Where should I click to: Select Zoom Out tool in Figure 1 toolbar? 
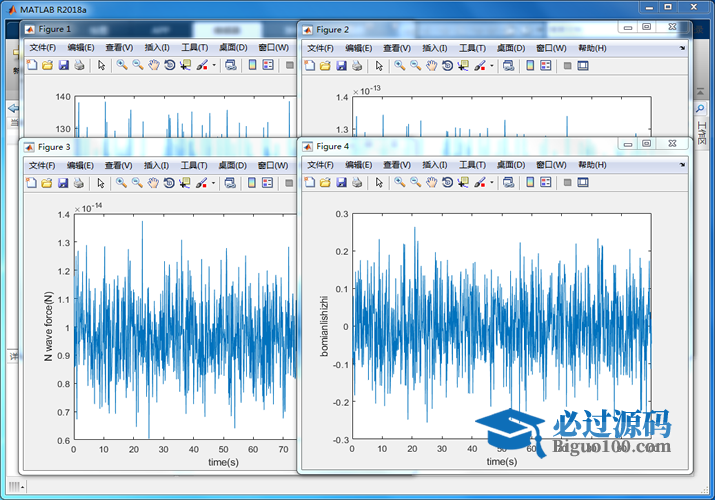pos(138,65)
